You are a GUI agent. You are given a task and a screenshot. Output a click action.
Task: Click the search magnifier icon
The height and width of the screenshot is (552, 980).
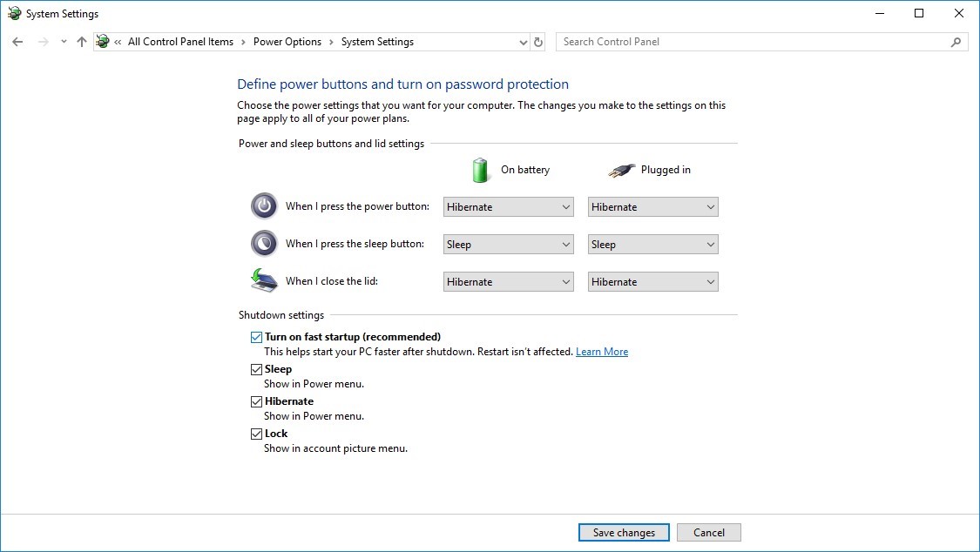956,42
